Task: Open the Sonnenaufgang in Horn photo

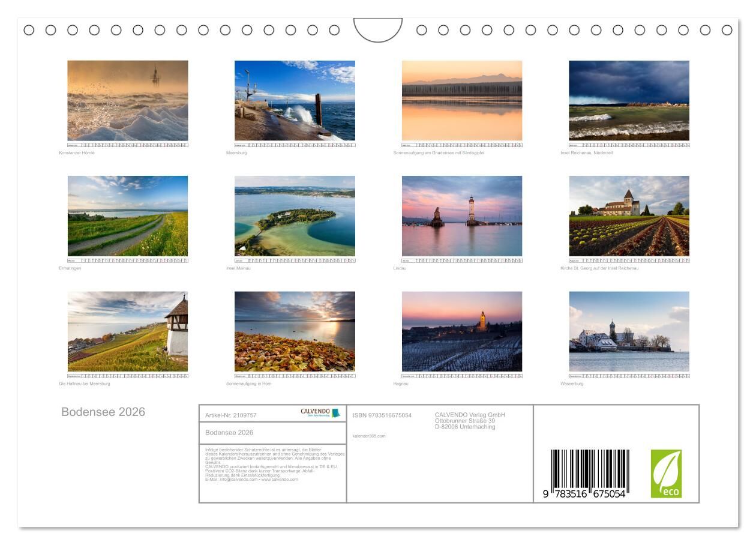Action: pos(295,331)
